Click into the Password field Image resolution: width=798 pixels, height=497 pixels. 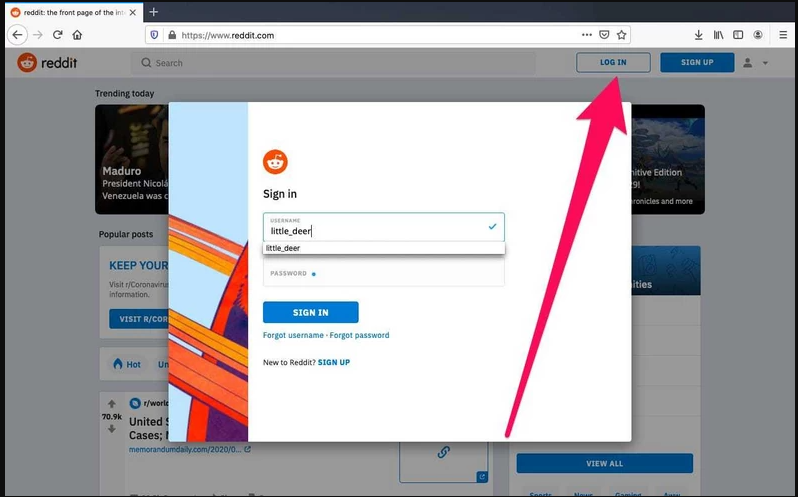[x=383, y=272]
